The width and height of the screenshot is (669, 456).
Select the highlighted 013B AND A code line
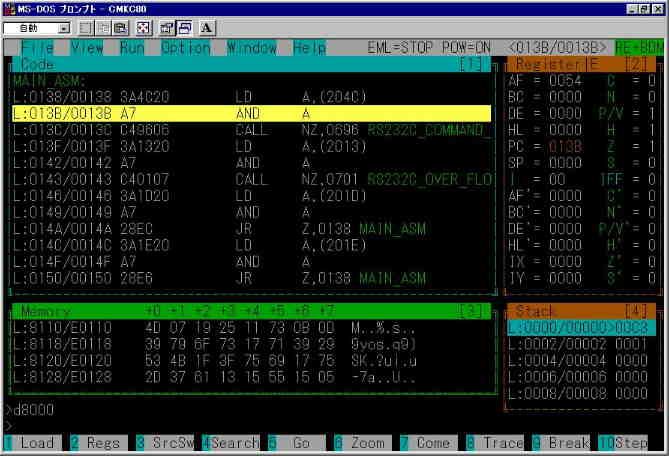(x=250, y=114)
